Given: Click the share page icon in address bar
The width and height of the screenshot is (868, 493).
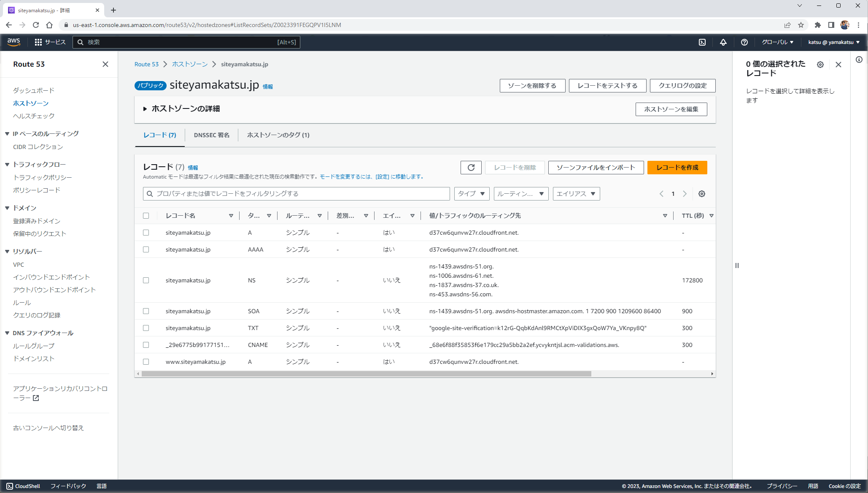Looking at the screenshot, I should point(787,25).
